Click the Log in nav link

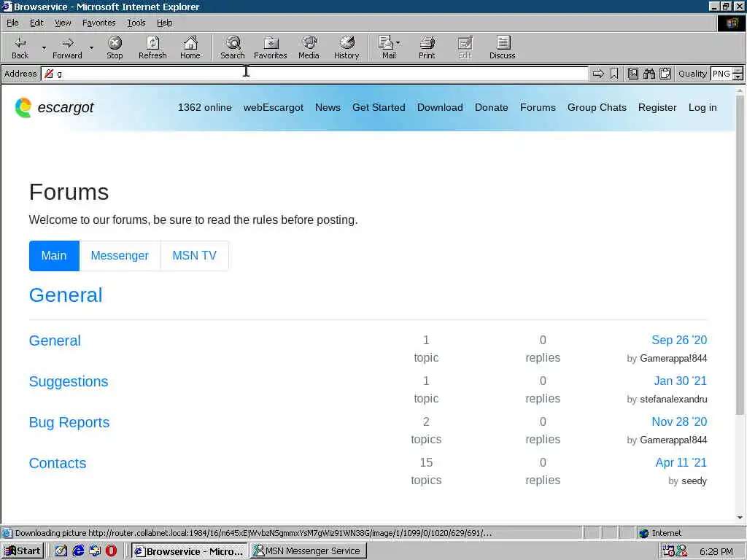[x=703, y=108]
